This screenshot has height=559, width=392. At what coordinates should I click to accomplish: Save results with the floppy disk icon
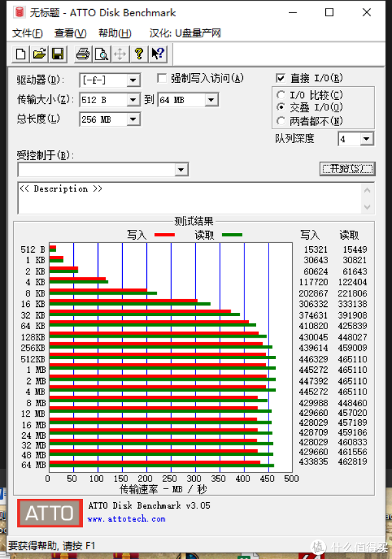[57, 54]
